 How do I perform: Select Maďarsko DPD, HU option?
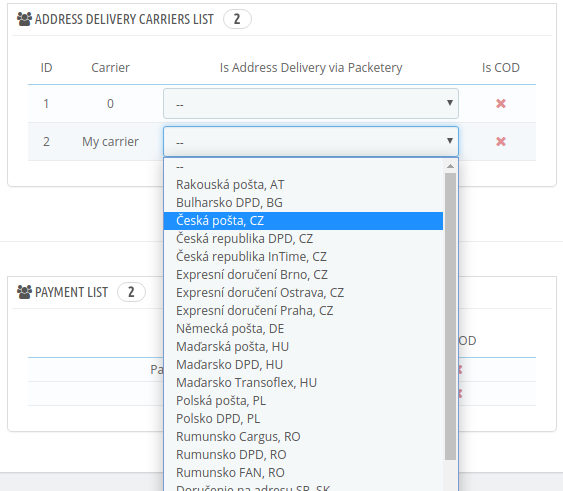point(303,365)
